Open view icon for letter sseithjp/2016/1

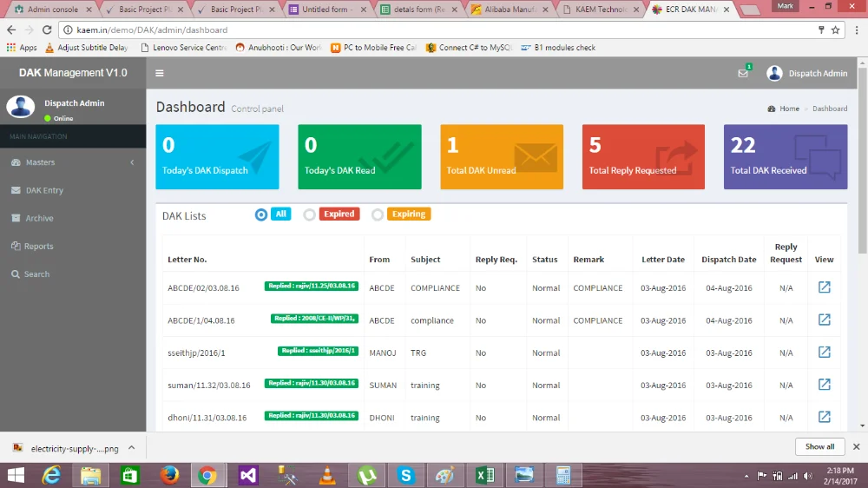(824, 353)
